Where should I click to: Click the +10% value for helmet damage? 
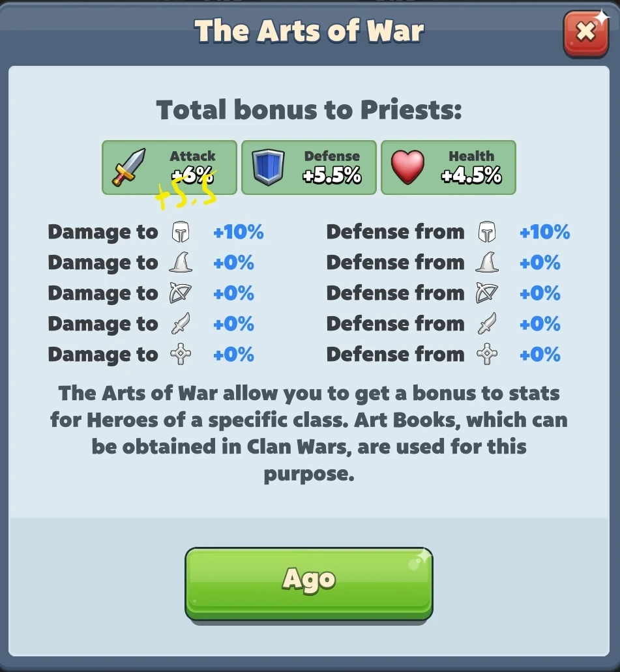click(x=239, y=232)
